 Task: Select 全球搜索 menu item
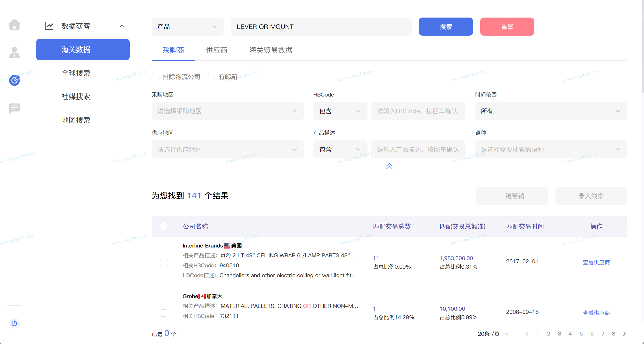pos(76,73)
